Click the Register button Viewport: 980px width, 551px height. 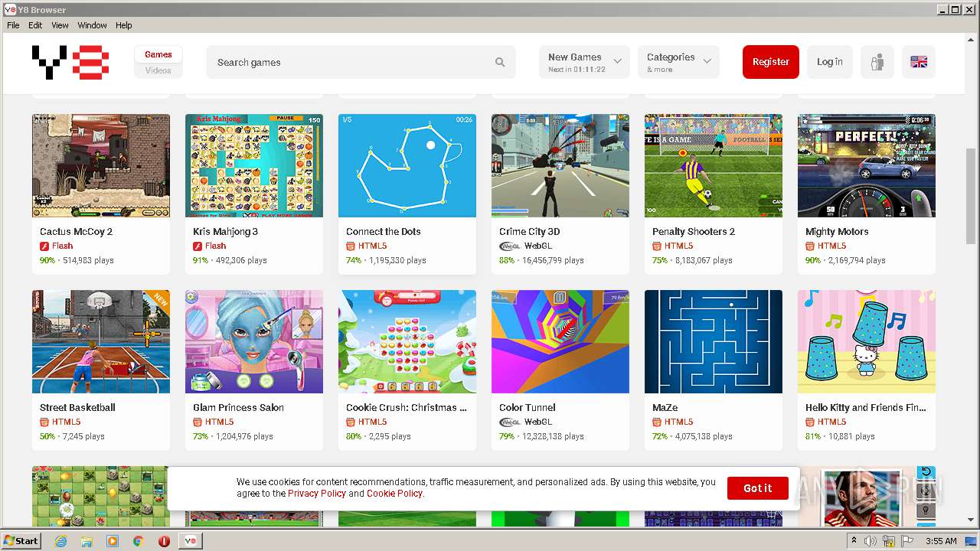point(771,62)
